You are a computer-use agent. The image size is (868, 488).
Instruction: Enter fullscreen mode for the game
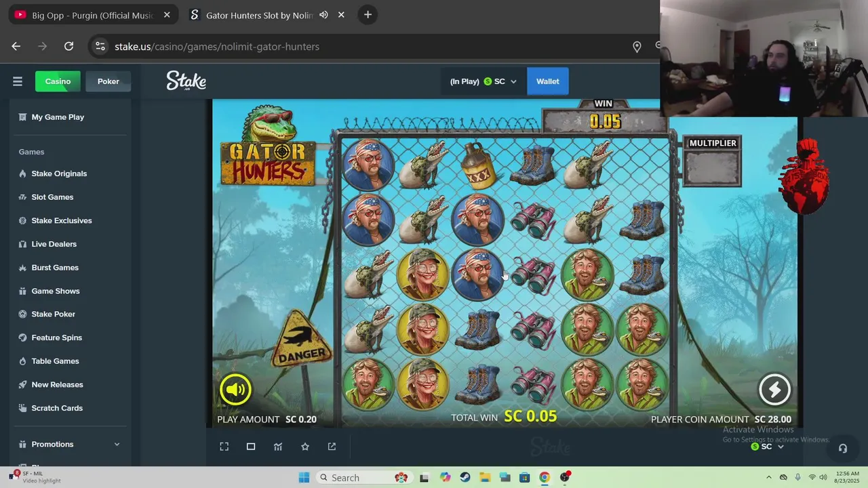(x=224, y=447)
